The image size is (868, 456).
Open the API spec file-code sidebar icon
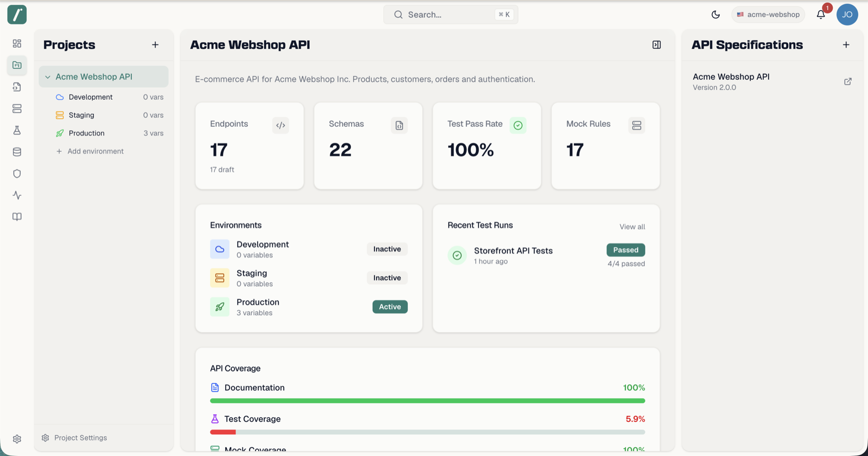(17, 87)
